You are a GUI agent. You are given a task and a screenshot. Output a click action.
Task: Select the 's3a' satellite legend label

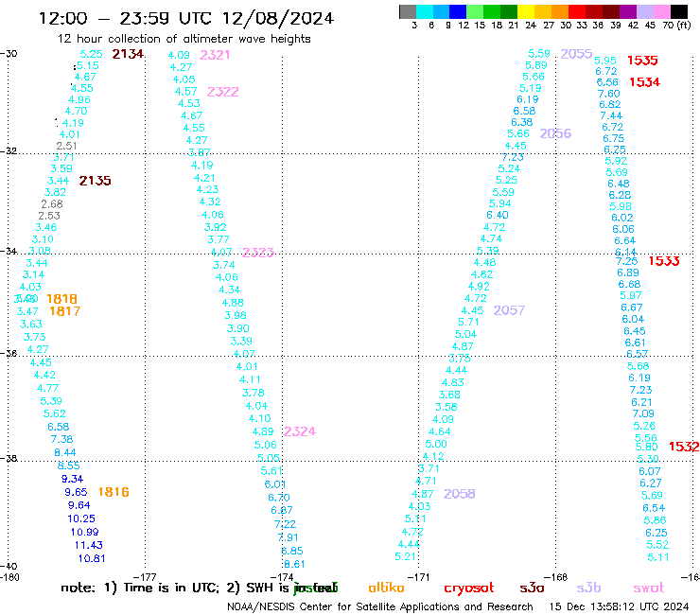click(x=532, y=589)
